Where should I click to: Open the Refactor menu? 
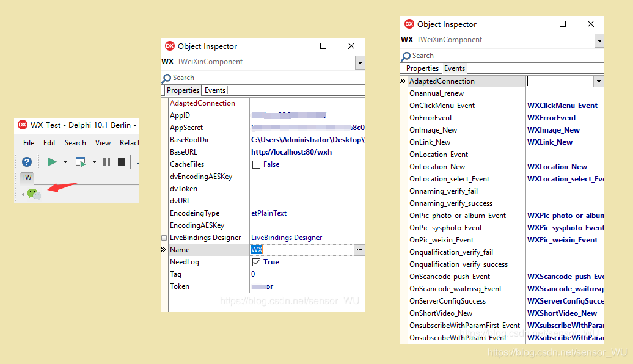pos(129,142)
